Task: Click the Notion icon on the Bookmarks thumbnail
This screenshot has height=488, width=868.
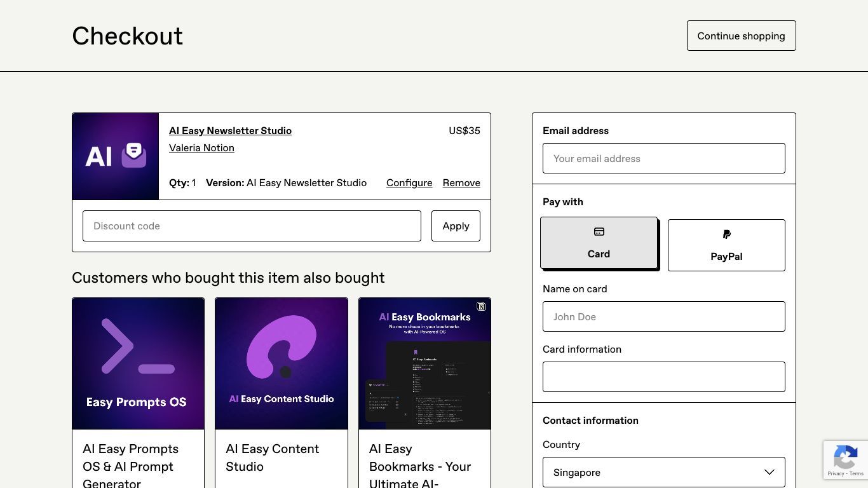Action: coord(481,306)
